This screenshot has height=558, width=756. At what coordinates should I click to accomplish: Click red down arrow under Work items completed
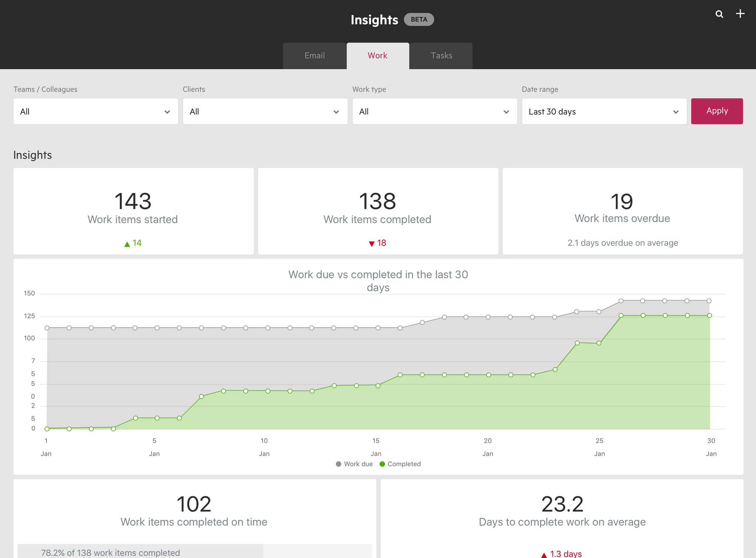pos(372,244)
